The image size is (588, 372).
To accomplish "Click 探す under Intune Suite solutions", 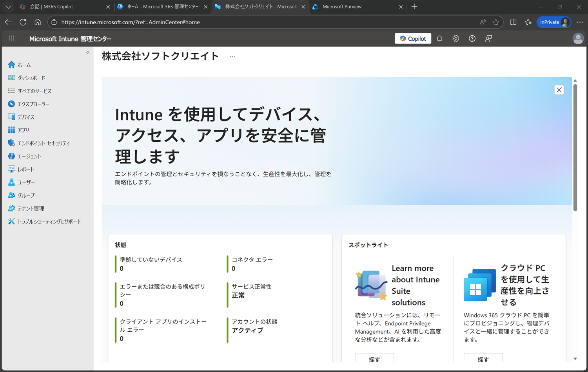I will (x=374, y=358).
